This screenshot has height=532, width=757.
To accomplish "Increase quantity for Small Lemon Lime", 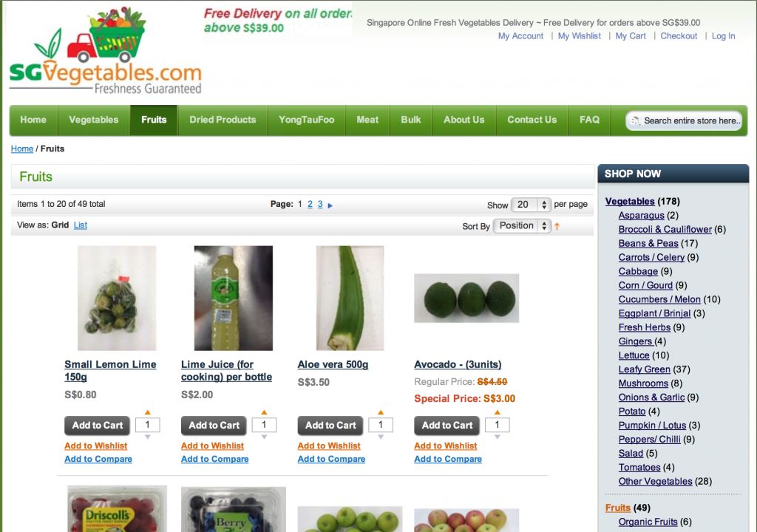I will tap(148, 412).
